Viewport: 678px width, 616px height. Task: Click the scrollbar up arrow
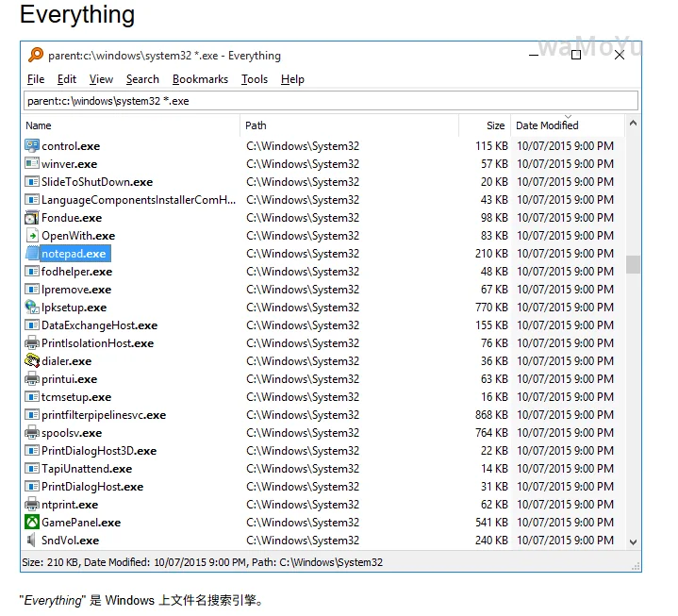[x=633, y=124]
